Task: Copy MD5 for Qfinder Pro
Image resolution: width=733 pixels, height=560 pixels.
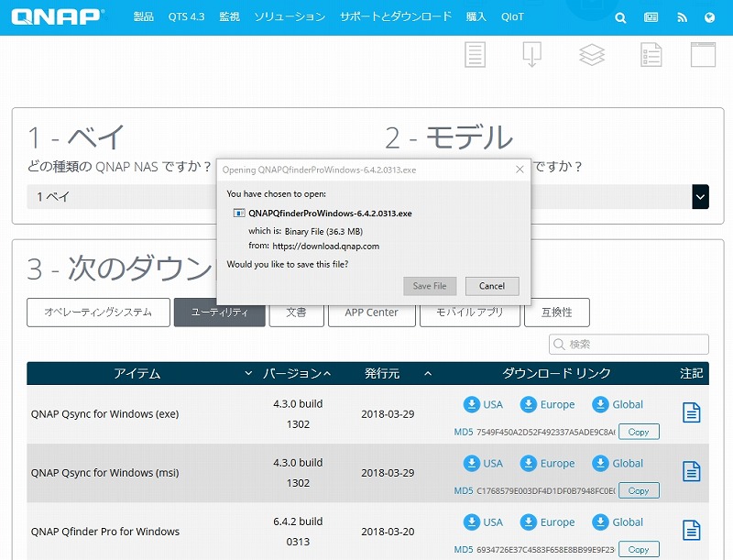Action: [639, 550]
